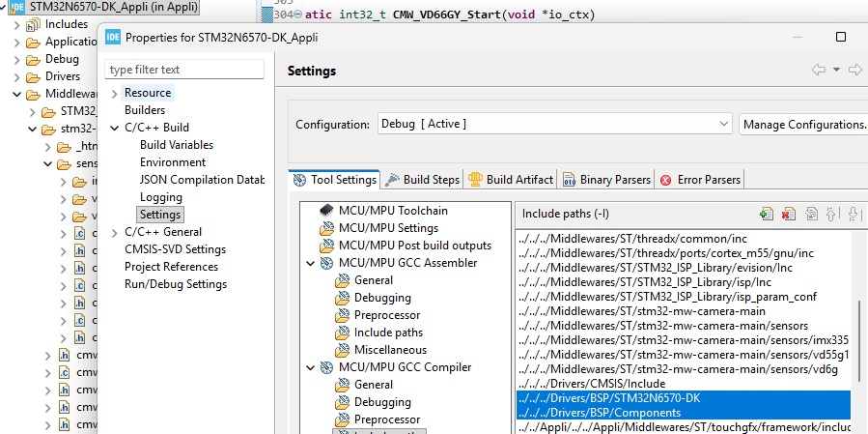Click the MCU/MPU GCC Compiler gear icon
868x434 pixels.
pos(326,367)
